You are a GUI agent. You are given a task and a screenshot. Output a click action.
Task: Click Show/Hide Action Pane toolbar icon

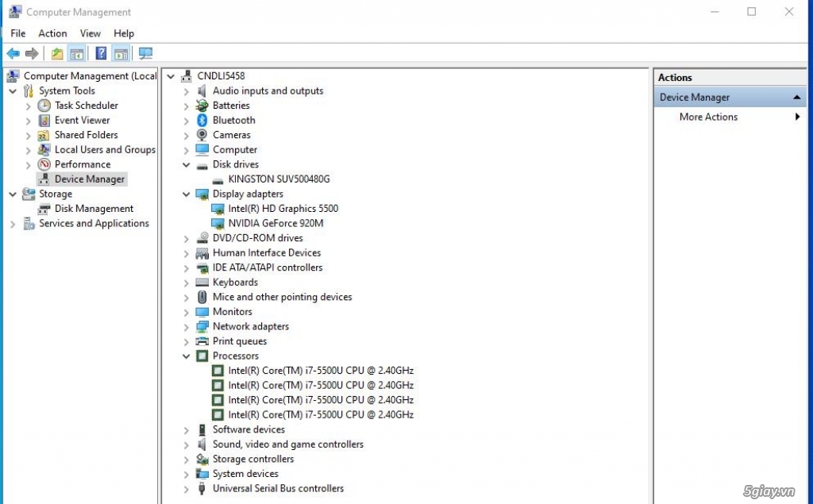(121, 53)
